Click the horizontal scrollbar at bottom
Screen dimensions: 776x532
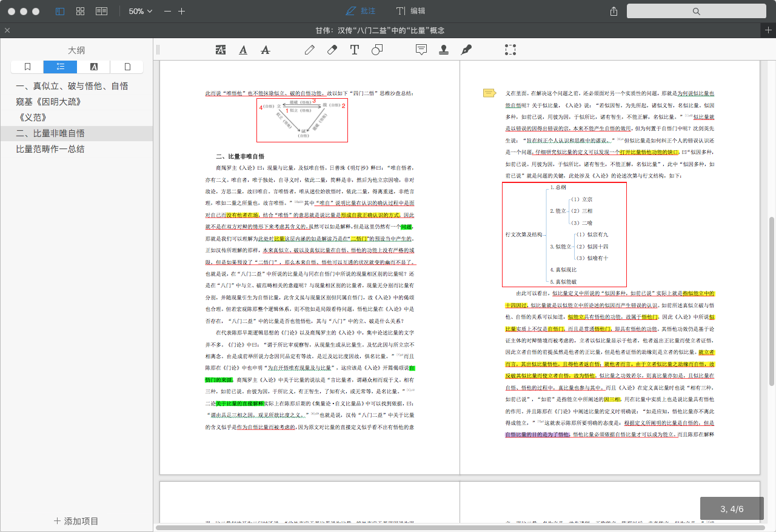tap(461, 528)
